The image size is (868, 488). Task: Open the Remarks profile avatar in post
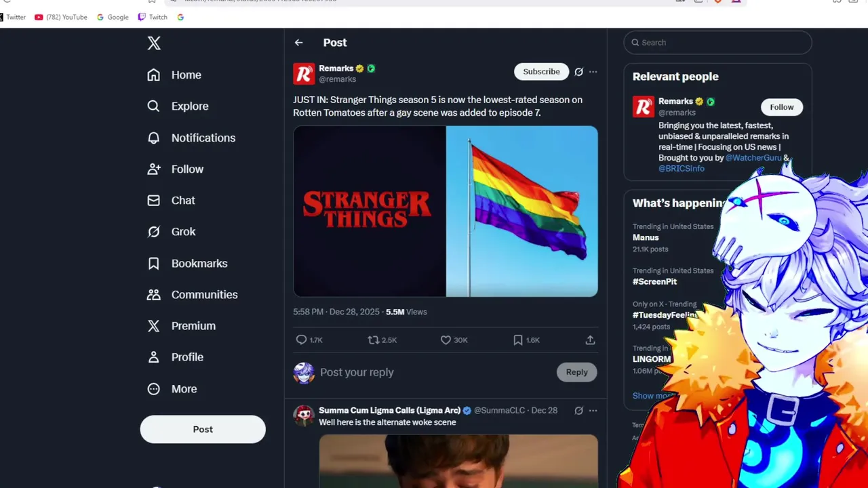[304, 74]
